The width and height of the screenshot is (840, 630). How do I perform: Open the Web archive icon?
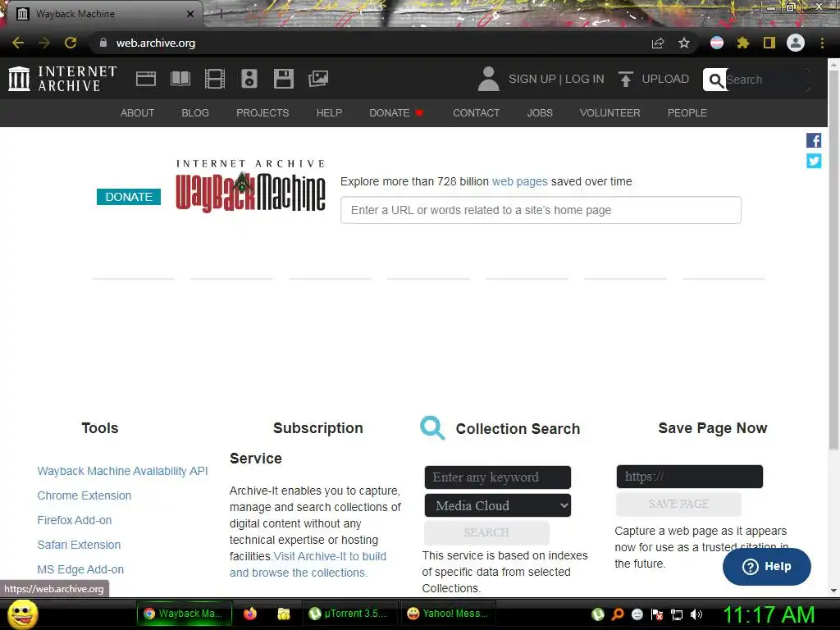click(x=146, y=79)
